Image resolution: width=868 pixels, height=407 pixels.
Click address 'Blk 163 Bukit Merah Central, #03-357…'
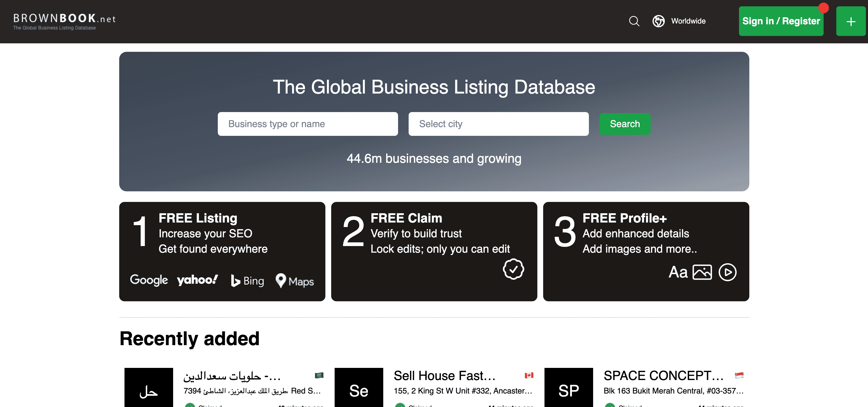[x=673, y=391]
